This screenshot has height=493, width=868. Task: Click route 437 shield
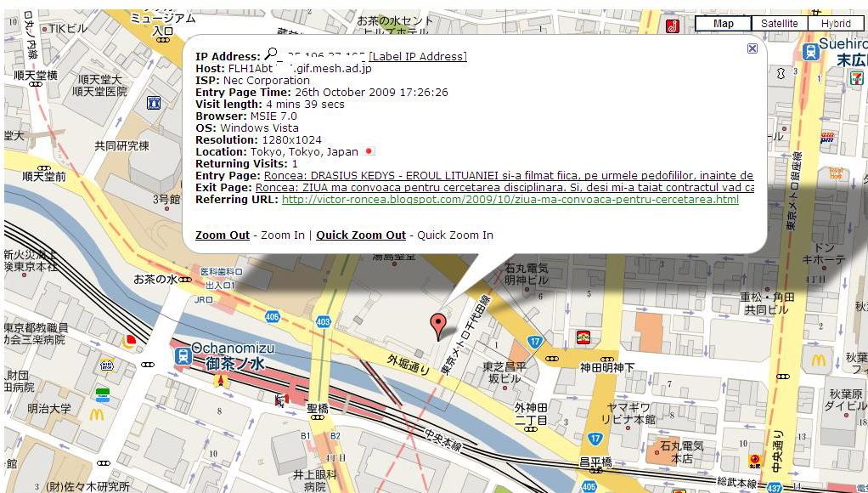tap(775, 488)
